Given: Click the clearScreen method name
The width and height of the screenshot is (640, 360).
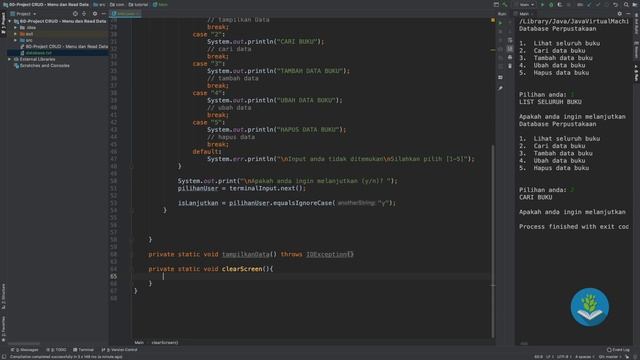Looking at the screenshot, I should pyautogui.click(x=242, y=269).
